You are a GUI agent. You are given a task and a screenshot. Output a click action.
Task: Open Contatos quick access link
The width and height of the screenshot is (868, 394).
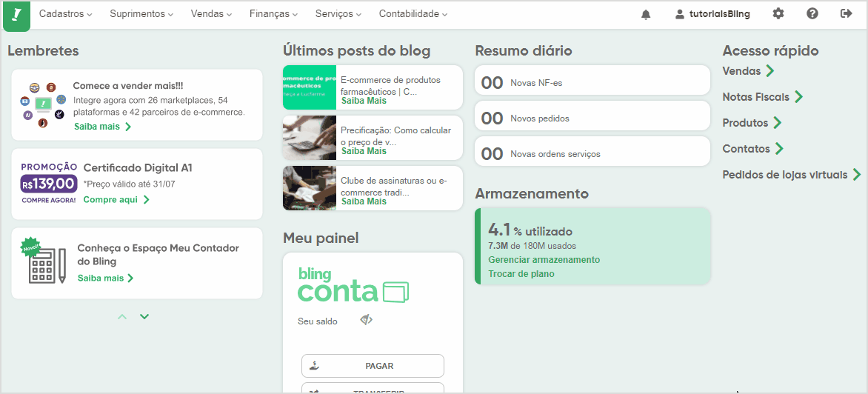click(753, 149)
